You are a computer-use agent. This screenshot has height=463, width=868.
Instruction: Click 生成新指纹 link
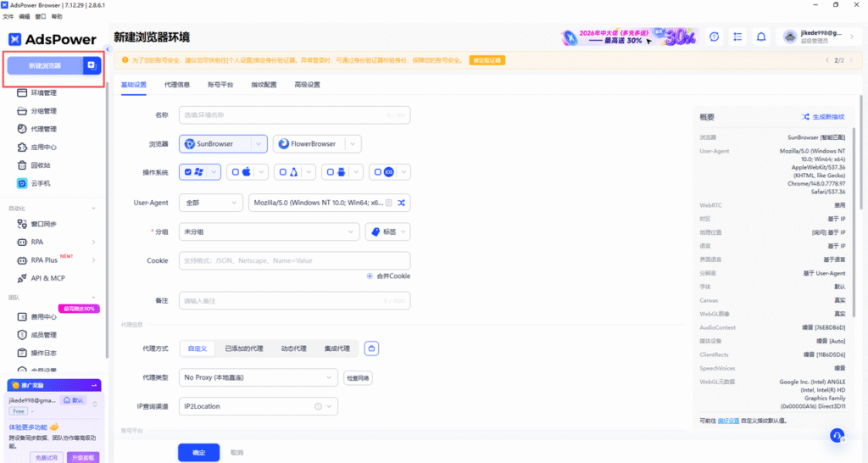click(x=822, y=117)
